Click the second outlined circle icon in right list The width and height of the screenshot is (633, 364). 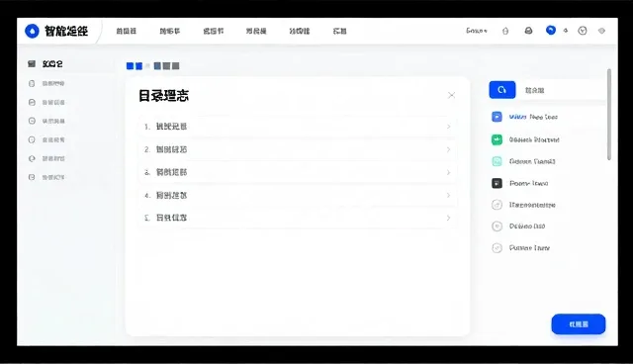(x=497, y=226)
